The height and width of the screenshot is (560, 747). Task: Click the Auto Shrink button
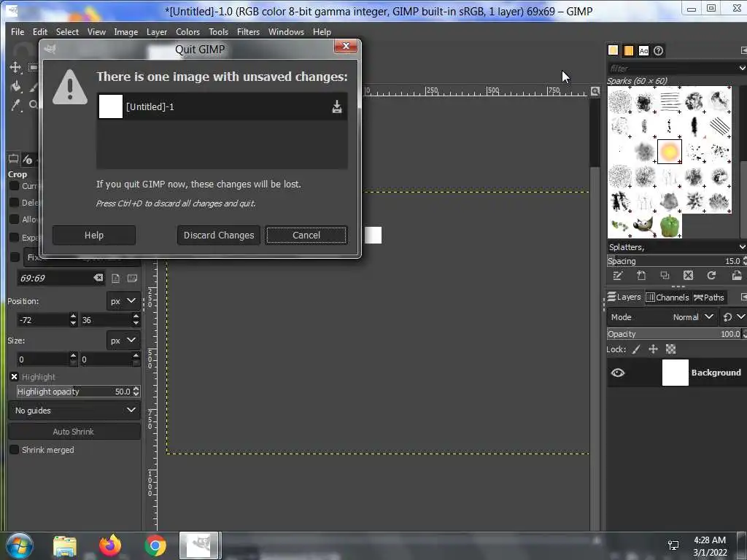click(x=74, y=432)
